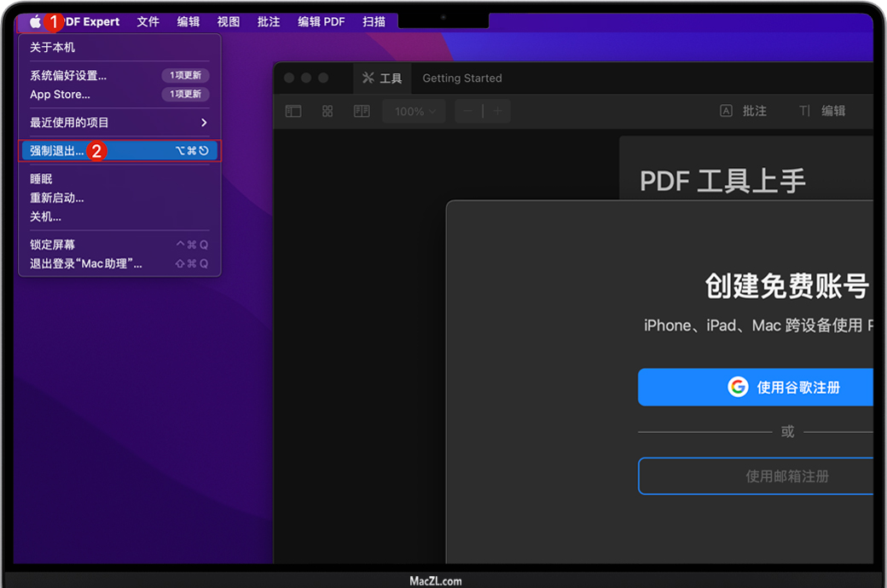Switch to Getting Started tab
The image size is (887, 588).
462,78
